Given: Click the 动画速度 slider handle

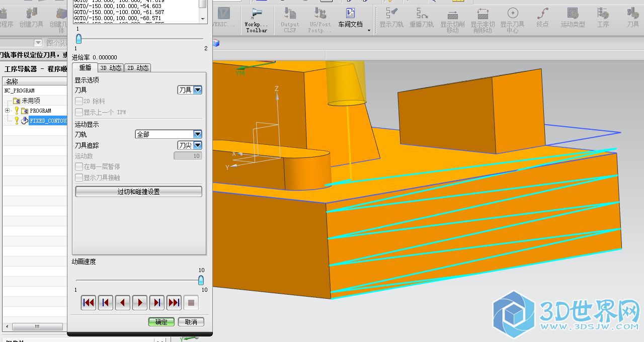Looking at the screenshot, I should click(x=201, y=280).
